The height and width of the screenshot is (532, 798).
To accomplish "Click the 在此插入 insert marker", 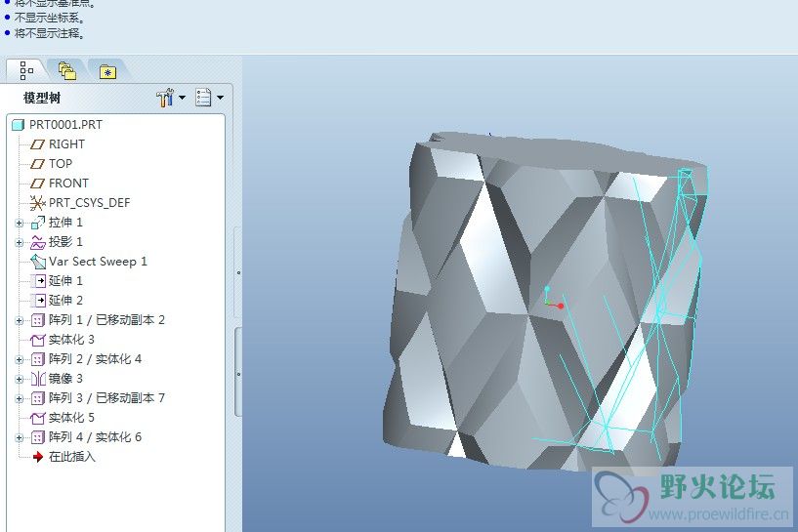I will pyautogui.click(x=72, y=457).
